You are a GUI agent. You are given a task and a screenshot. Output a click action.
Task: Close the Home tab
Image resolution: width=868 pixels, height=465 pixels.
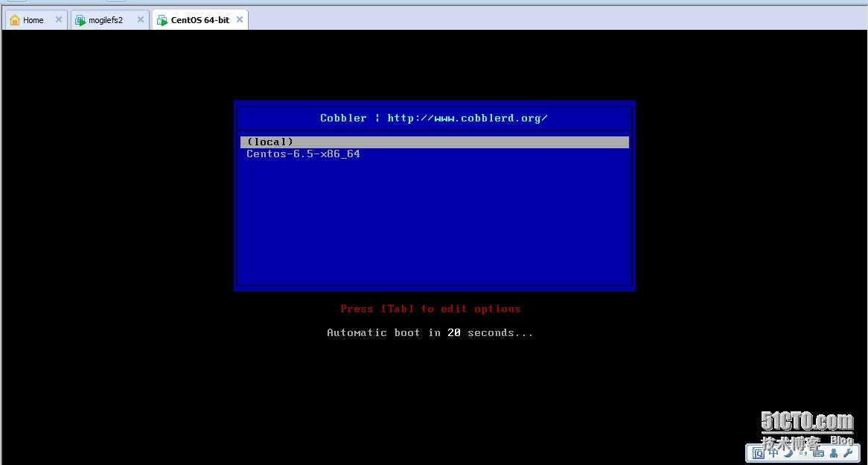[59, 19]
